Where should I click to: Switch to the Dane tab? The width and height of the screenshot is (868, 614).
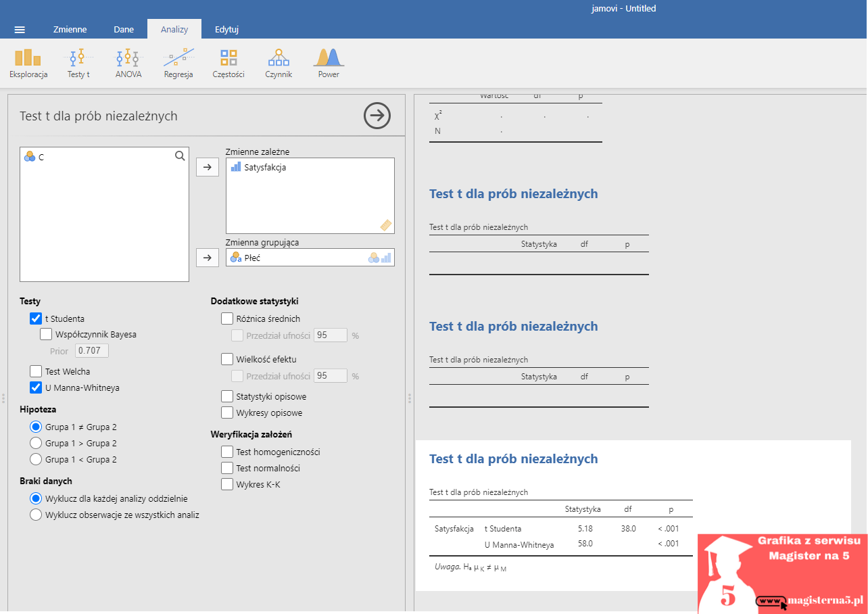coord(124,30)
